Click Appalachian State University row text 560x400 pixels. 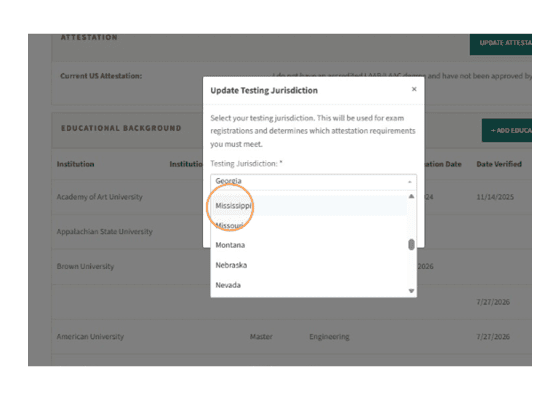(104, 231)
